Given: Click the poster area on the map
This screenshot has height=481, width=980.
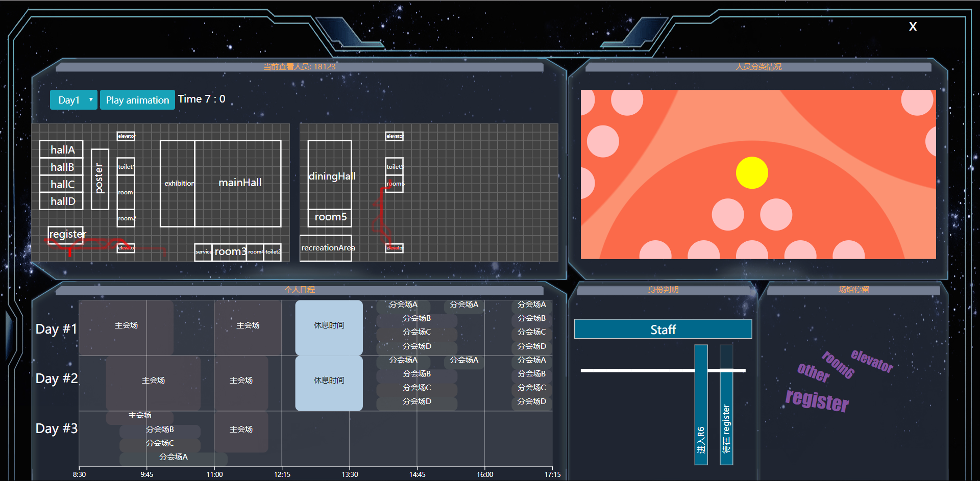Looking at the screenshot, I should tap(100, 179).
